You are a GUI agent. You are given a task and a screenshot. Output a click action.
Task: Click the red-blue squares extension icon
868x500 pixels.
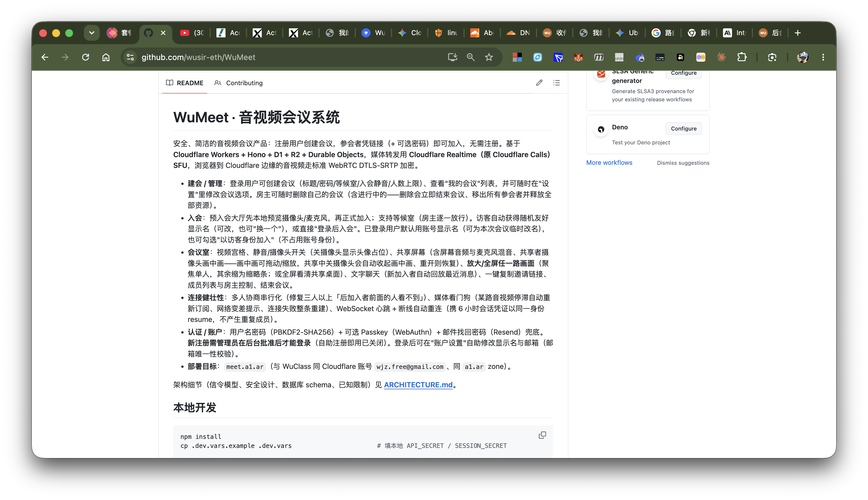pos(517,57)
